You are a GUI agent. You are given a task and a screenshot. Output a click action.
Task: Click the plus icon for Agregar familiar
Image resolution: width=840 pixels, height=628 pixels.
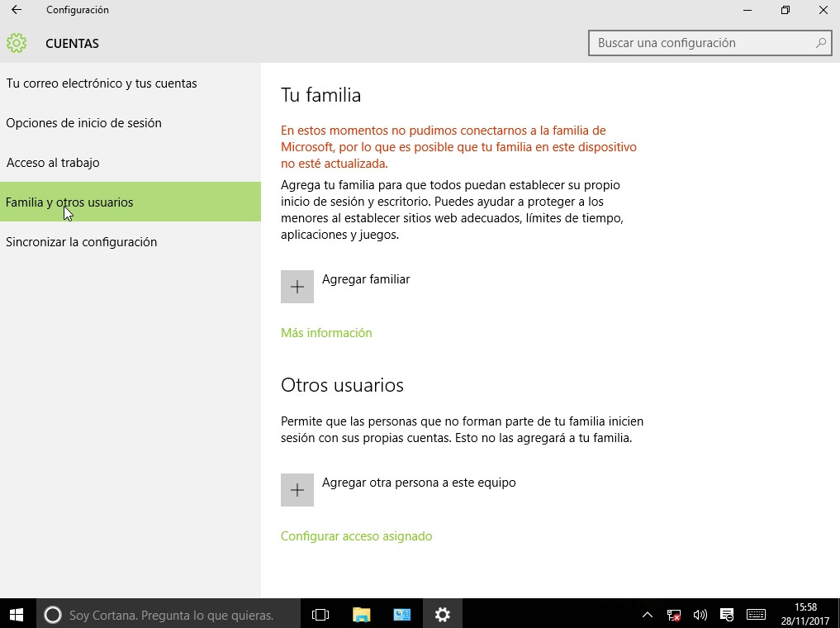coord(297,287)
